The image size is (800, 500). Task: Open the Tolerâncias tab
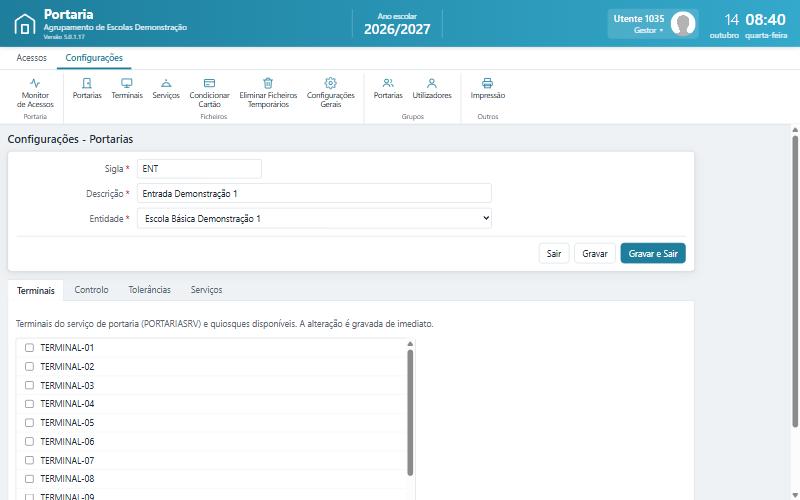[x=149, y=289]
